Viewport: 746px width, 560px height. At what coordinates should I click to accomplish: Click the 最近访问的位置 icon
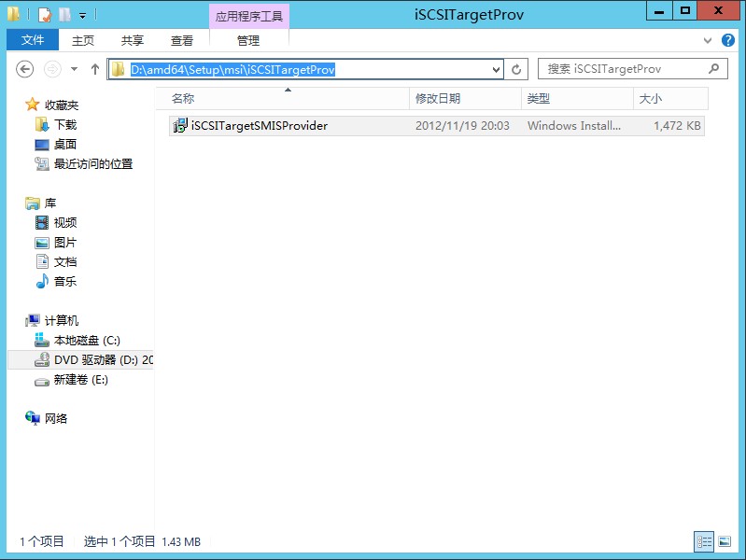pyautogui.click(x=42, y=164)
